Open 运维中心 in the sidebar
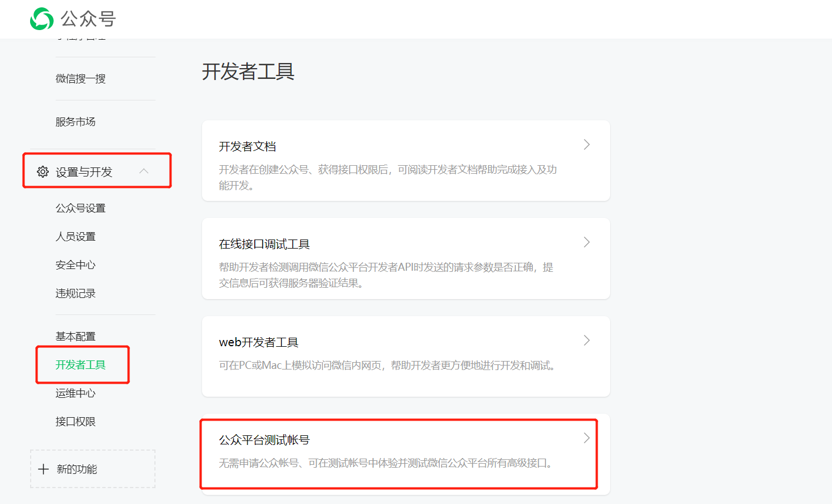This screenshot has height=504, width=832. [75, 393]
